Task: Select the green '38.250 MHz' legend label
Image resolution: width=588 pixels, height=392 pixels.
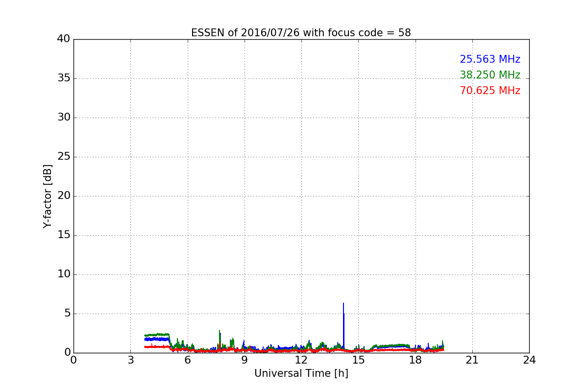Action: pos(490,75)
